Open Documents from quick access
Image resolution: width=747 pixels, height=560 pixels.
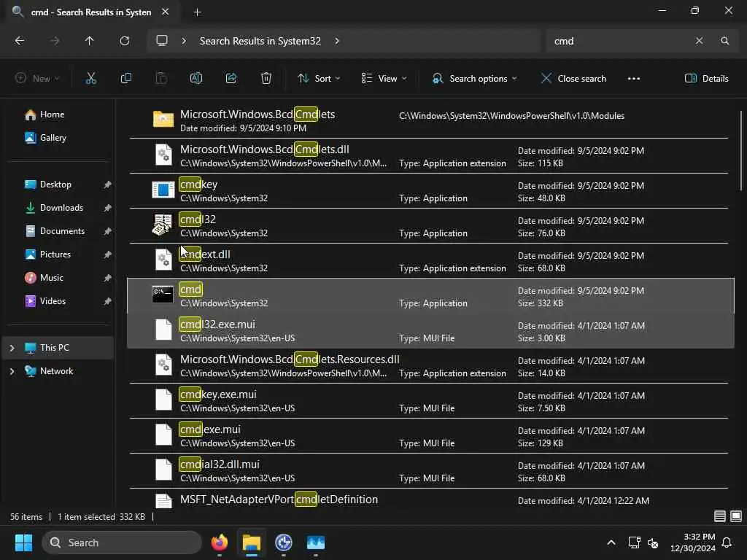click(62, 231)
